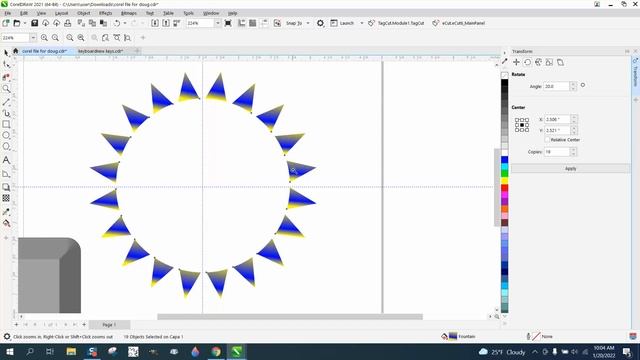Select the Text tool in toolbox
The height and width of the screenshot is (360, 640).
[6, 160]
